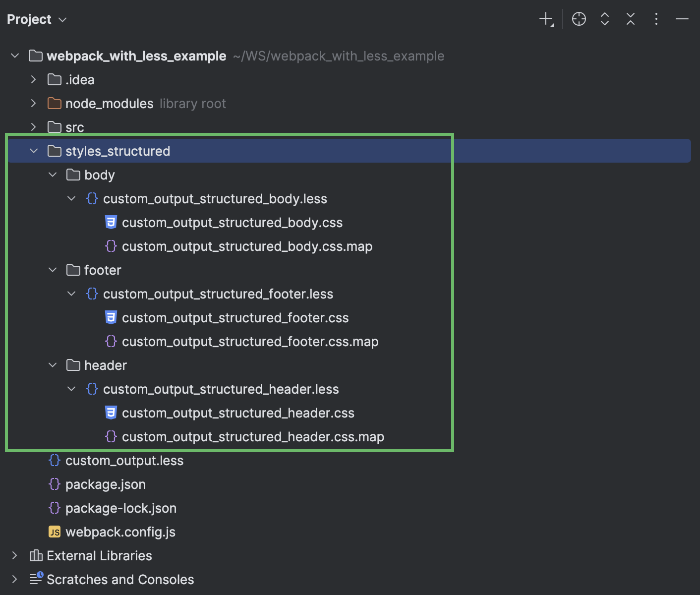Screen dimensions: 700x595
Task: Select the custom_output.less file
Action: [x=124, y=460]
